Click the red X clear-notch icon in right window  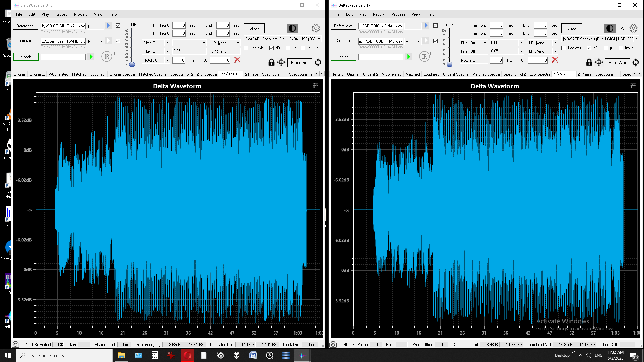pos(555,60)
